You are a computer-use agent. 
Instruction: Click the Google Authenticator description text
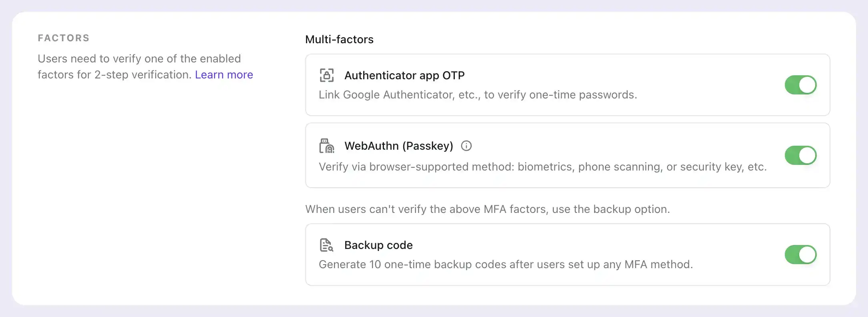tap(478, 95)
